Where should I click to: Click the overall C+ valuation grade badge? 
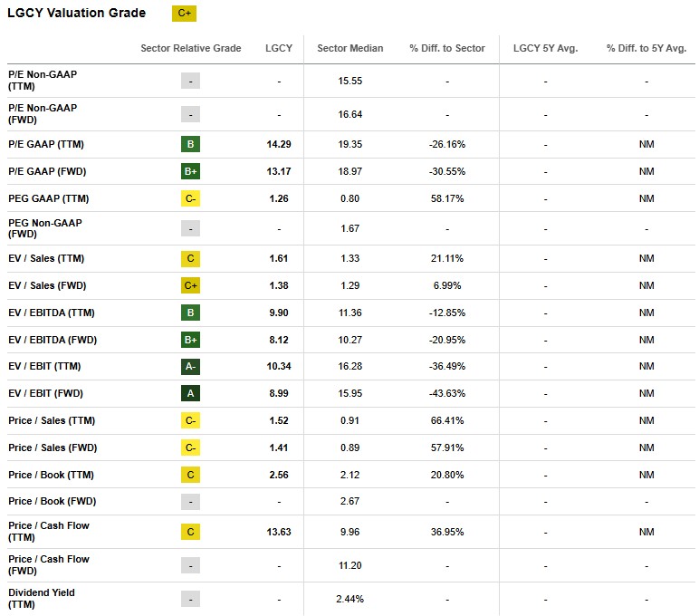tap(184, 14)
